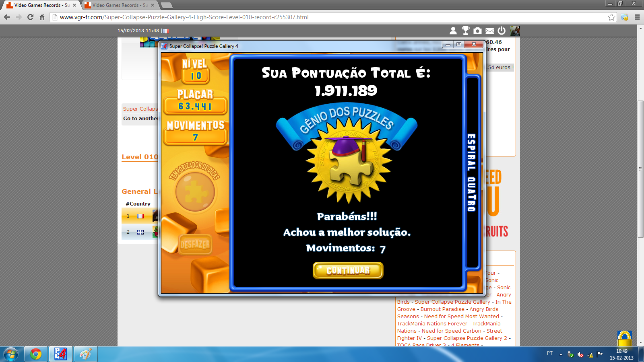Toggle the muted volume speaker icon
The width and height of the screenshot is (644, 362).
580,354
